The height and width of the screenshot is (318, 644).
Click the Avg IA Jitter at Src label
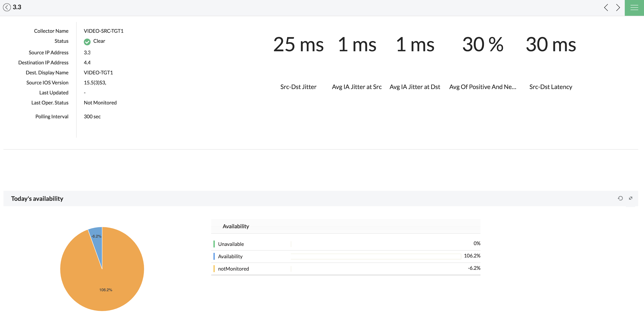click(357, 87)
